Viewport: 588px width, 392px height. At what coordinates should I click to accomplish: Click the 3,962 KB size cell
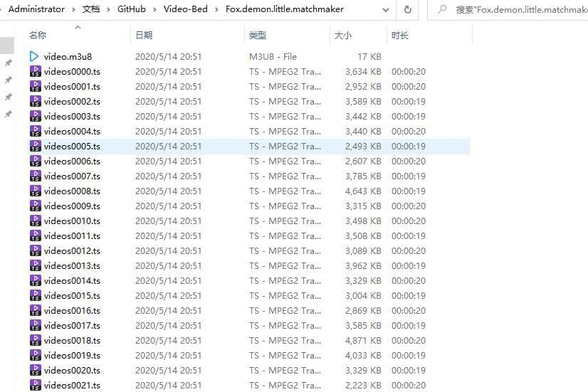pos(363,265)
